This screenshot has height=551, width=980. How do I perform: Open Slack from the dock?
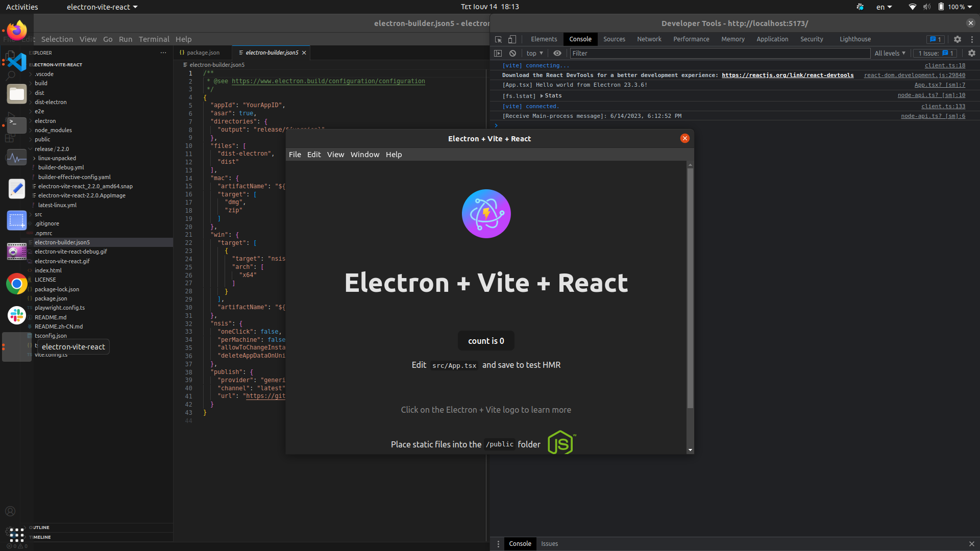[x=16, y=315]
